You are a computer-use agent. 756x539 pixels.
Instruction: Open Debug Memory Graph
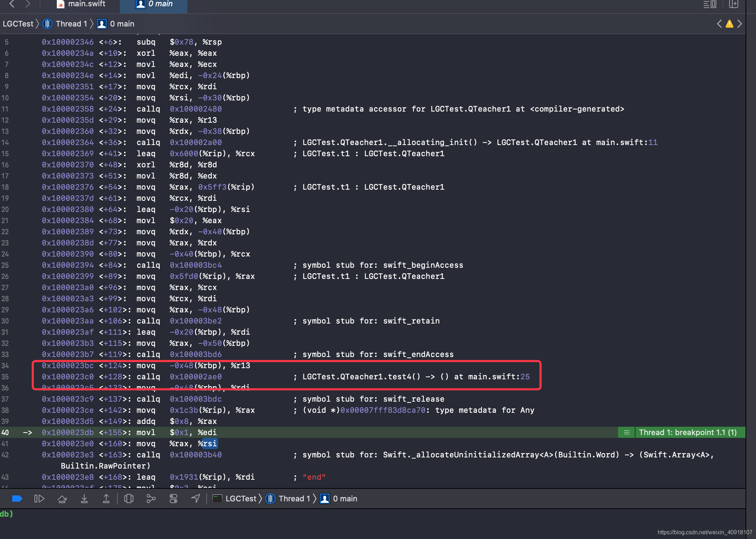[151, 499]
